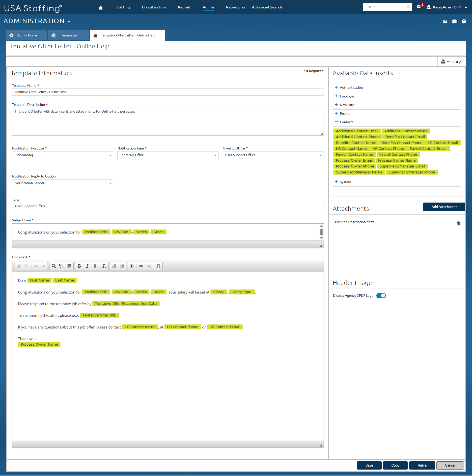
Task: Click into the Template Description box
Action: pyautogui.click(x=168, y=121)
